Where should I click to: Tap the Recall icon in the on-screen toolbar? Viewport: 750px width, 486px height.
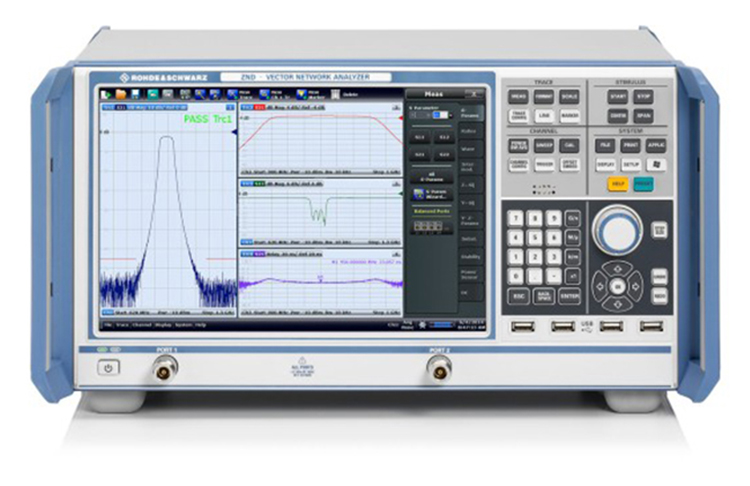click(106, 94)
